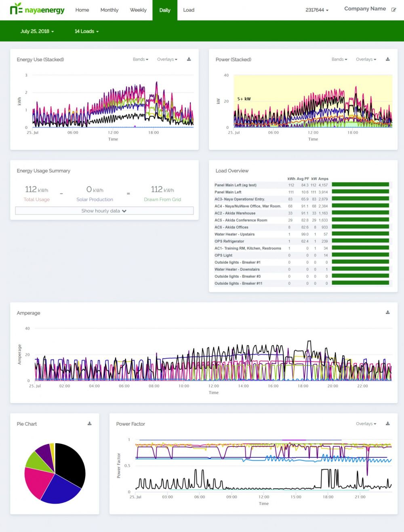This screenshot has width=404, height=532.
Task: Go to the Home tab
Action: 82,10
